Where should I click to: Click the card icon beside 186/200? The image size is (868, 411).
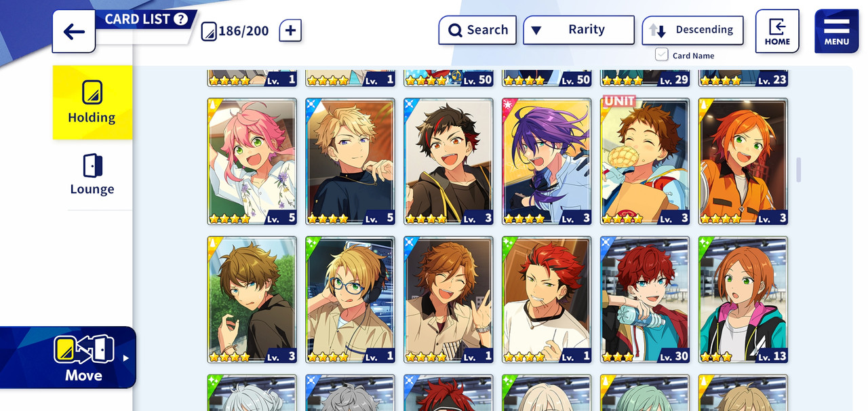[x=209, y=31]
